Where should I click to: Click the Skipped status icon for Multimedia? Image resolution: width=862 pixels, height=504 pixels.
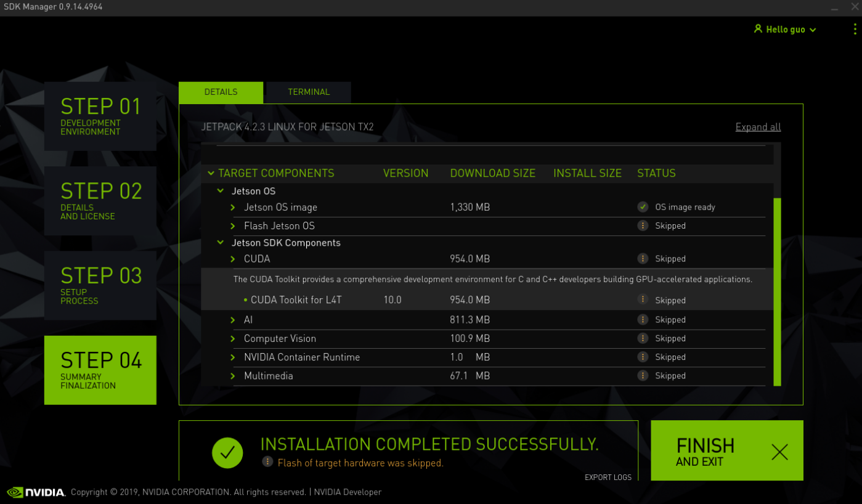click(643, 375)
